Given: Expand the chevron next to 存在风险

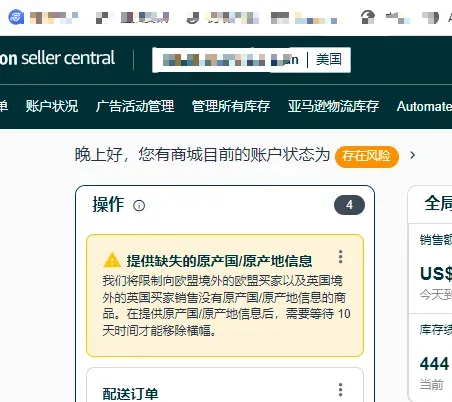Looking at the screenshot, I should [413, 155].
